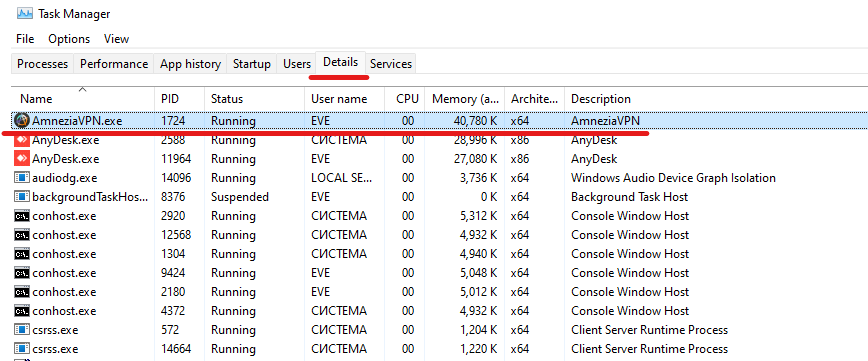This screenshot has height=361, width=868.
Task: Select the AnyDesk icon with PID 11964
Action: (x=22, y=159)
